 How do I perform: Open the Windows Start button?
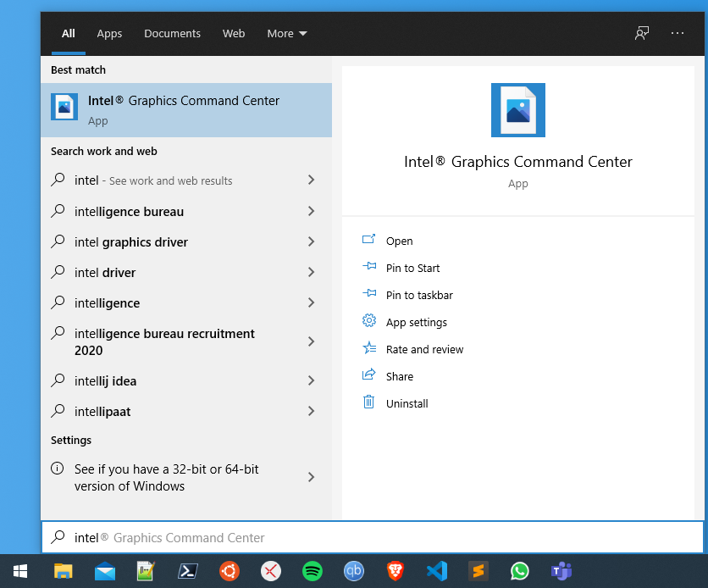click(20, 571)
